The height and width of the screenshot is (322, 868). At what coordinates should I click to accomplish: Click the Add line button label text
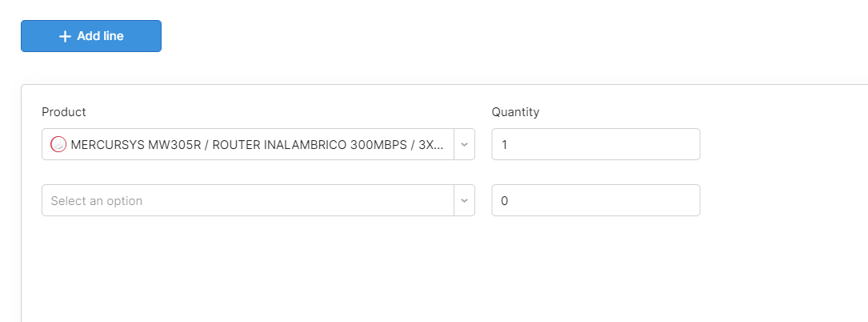click(100, 36)
